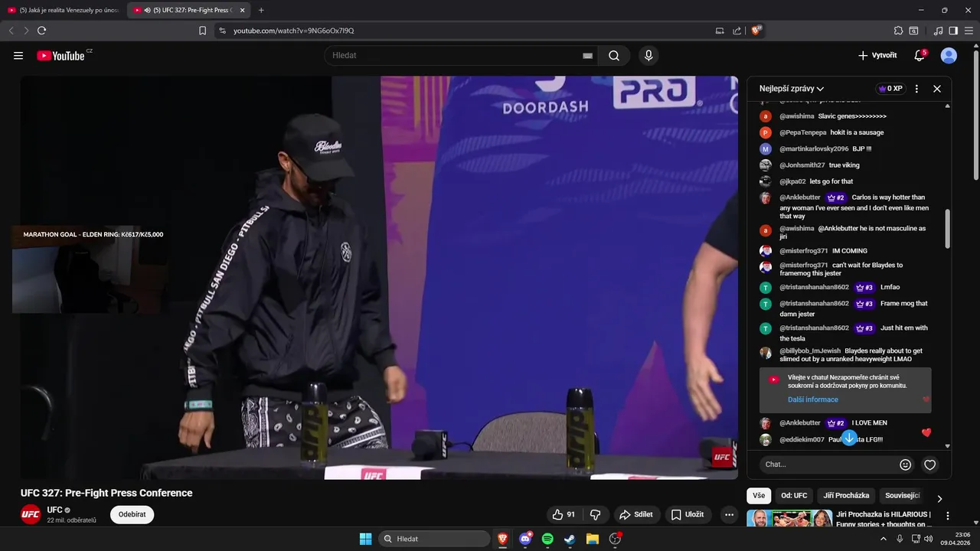Screen dimensions: 980x551
Task: Expand the Nejlepší zprávy chat dropdown
Action: (x=792, y=89)
